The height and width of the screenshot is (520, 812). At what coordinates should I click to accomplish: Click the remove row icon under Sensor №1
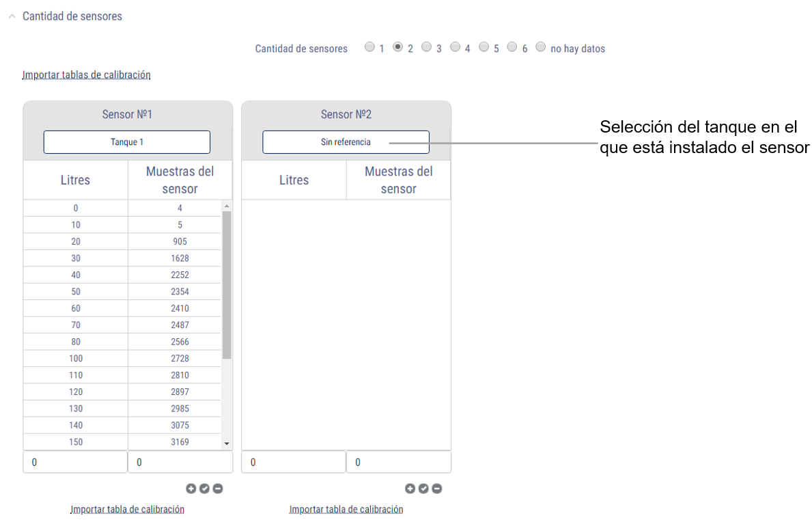click(x=218, y=489)
